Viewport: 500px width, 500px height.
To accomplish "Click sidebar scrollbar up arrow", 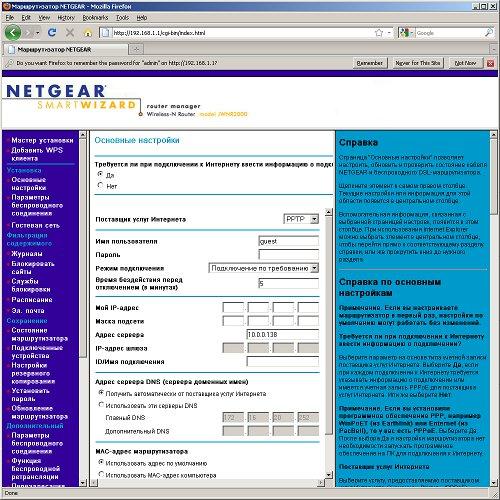I will pos(83,135).
